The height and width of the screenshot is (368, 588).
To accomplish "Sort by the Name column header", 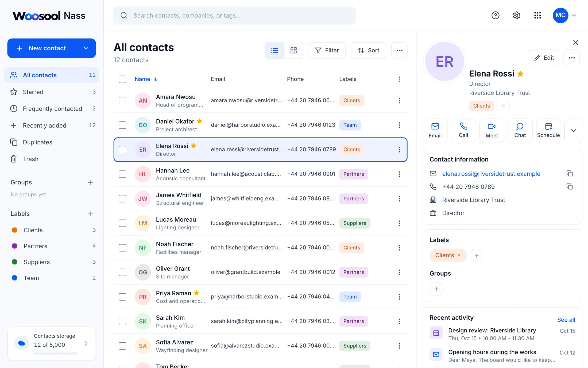I will coord(146,79).
